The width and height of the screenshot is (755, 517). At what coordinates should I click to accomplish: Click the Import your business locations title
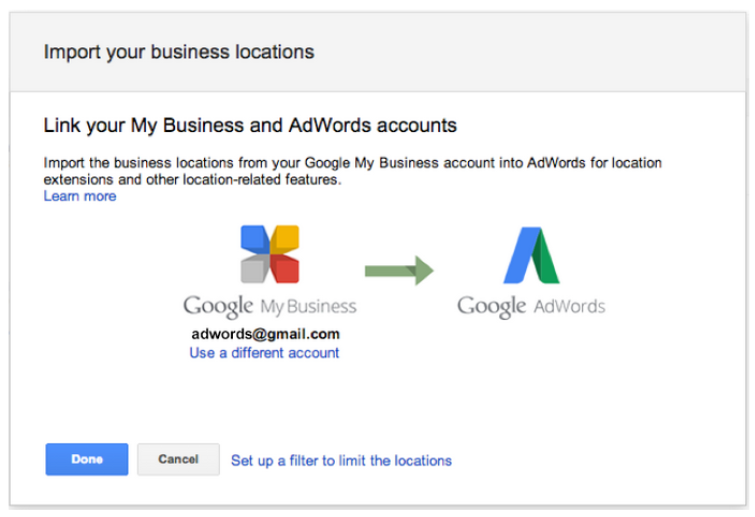tap(178, 52)
